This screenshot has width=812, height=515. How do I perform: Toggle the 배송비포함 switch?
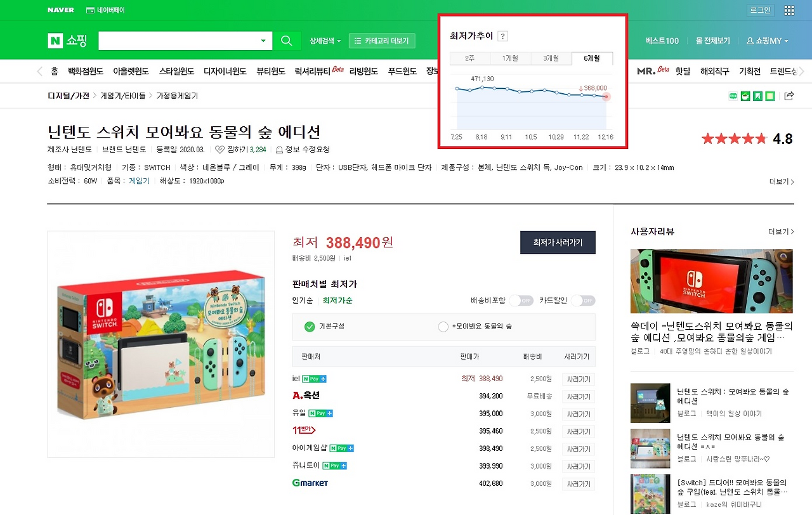click(521, 300)
